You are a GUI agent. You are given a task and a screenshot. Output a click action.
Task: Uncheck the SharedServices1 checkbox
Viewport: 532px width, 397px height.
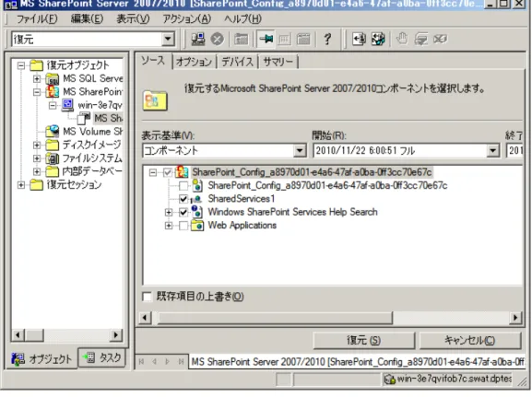(183, 199)
